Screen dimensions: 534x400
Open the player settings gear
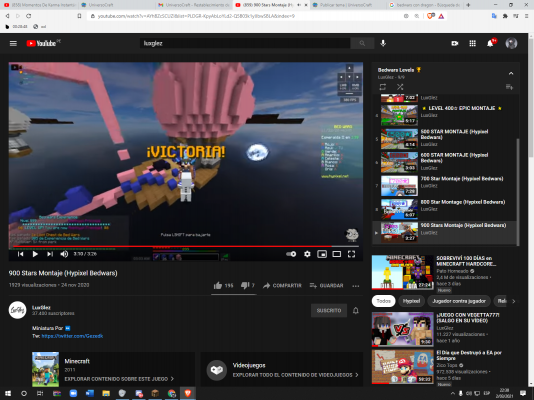307,254
